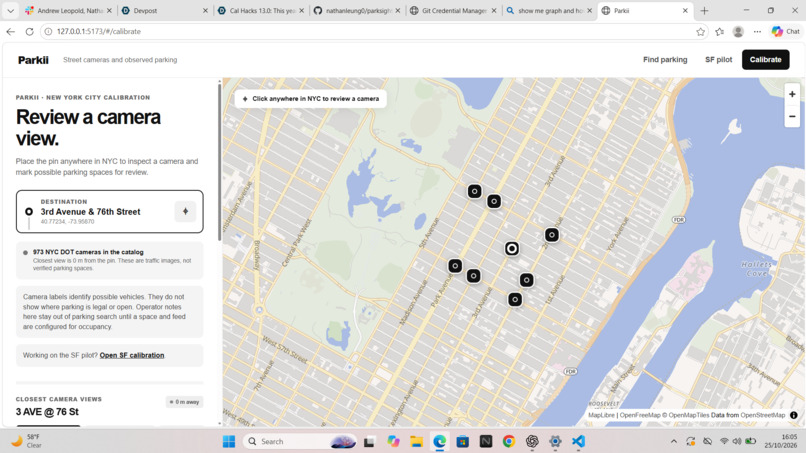Go back in browser history
Screen dimensions: 806x453
pos(10,31)
